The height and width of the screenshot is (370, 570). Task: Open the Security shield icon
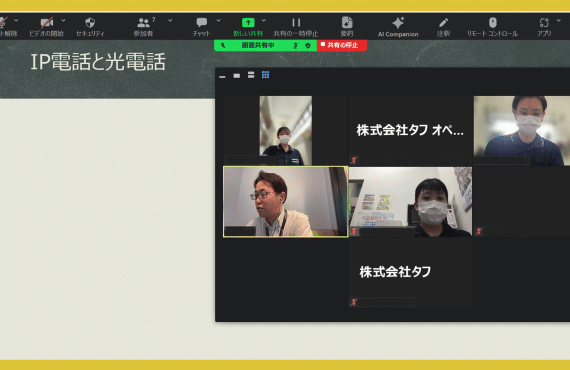(x=90, y=23)
